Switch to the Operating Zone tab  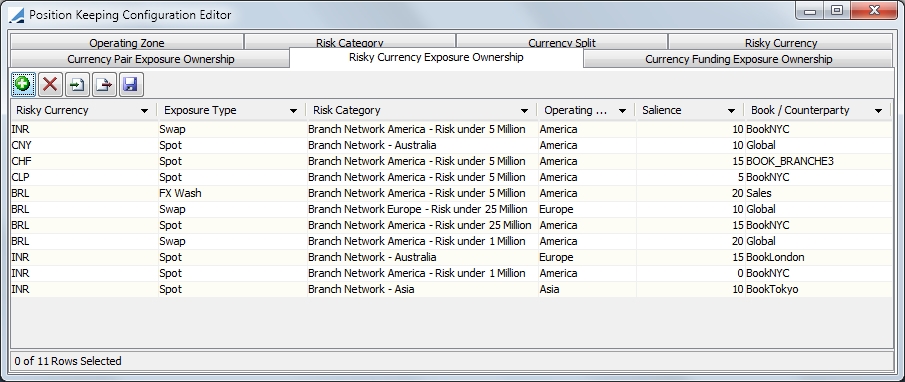(x=126, y=42)
